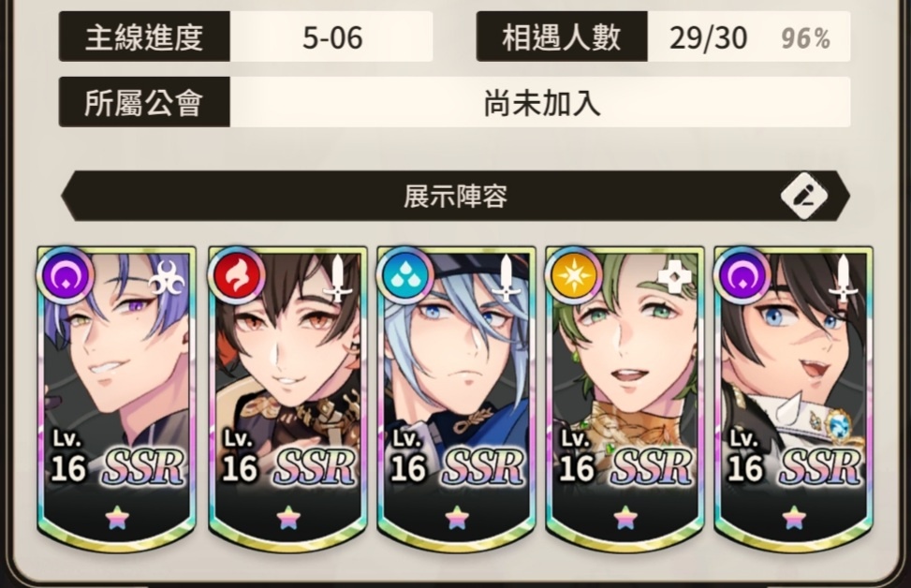
Task: Click sword class icon on black-haired card
Action: (x=843, y=279)
